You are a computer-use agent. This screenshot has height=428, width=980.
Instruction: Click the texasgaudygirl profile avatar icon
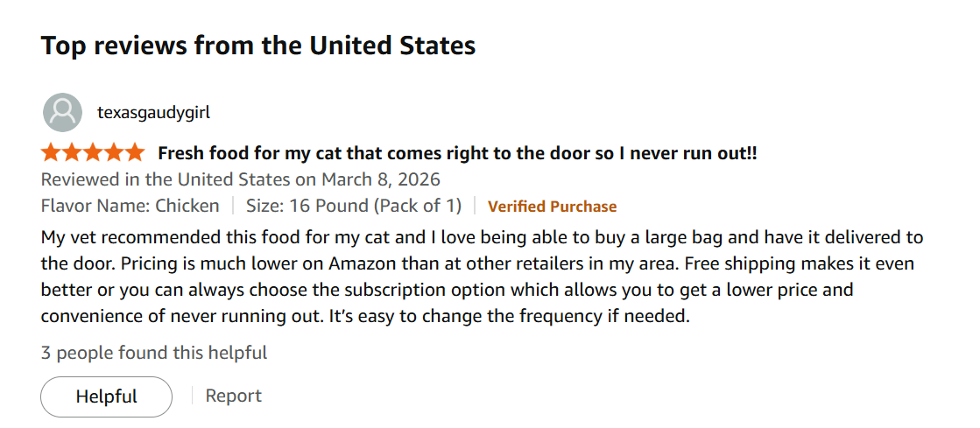(62, 112)
